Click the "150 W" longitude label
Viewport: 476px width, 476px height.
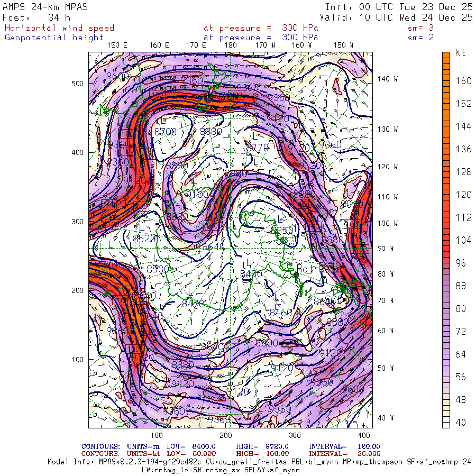pos(343,45)
